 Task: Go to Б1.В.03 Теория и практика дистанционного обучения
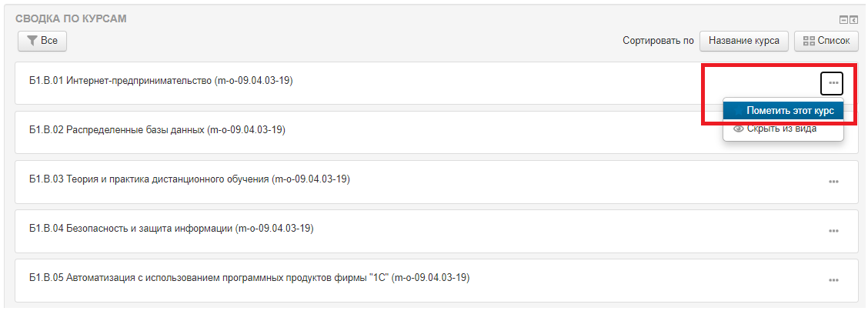(189, 179)
